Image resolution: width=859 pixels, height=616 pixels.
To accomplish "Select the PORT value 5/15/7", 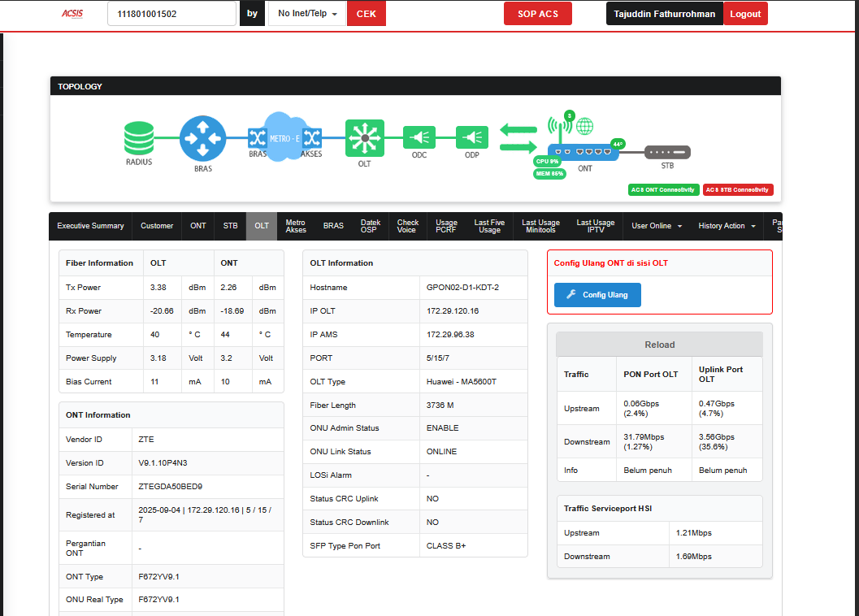I will tap(438, 358).
